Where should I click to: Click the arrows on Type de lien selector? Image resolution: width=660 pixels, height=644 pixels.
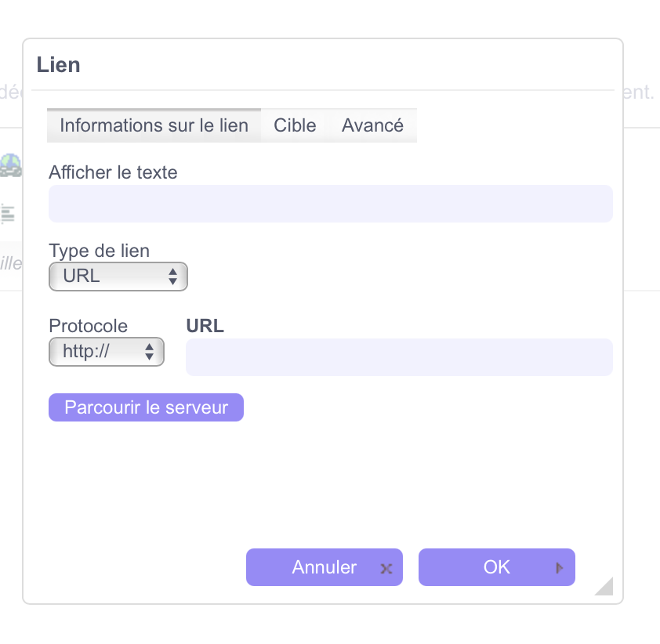click(172, 277)
